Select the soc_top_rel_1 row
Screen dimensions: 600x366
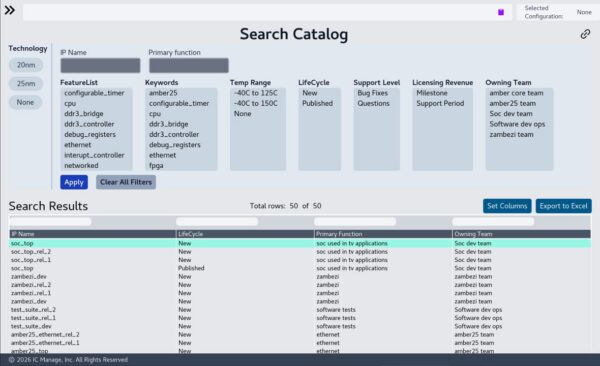(300, 260)
